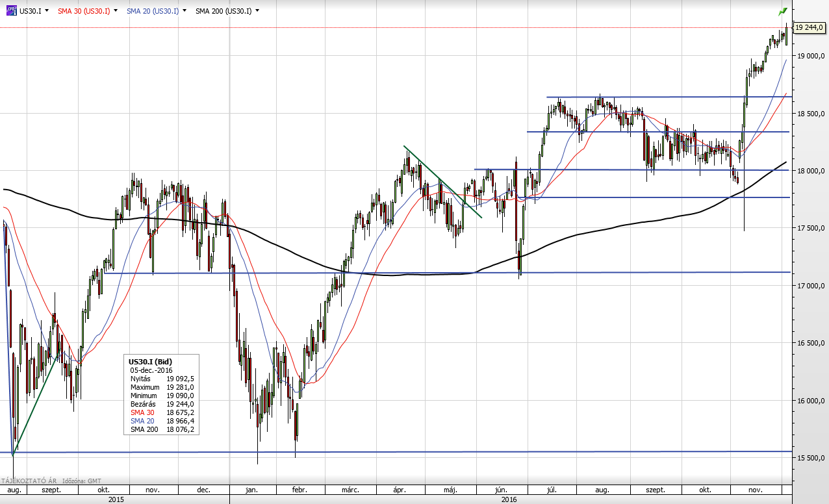Click the 'Nyitás 19 092,5' row

click(162, 379)
